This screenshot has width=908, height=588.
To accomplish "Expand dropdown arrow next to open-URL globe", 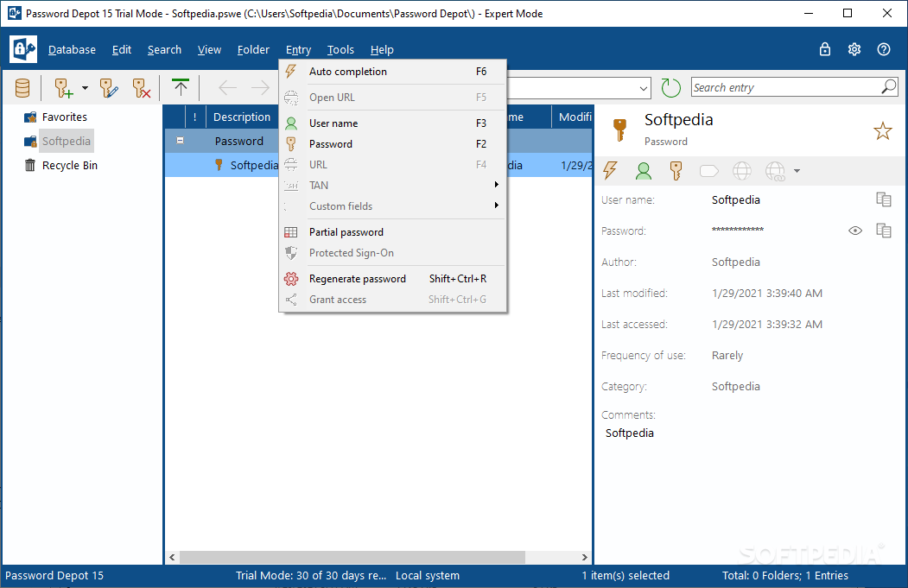I will coord(797,171).
